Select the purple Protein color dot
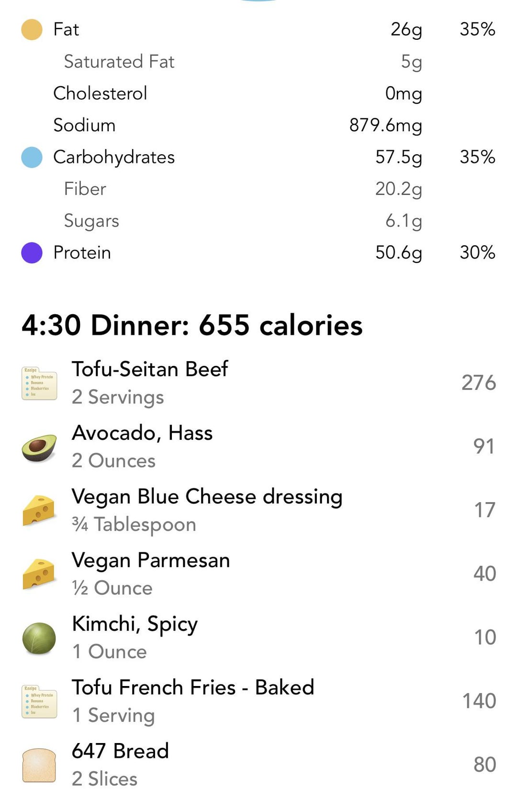 click(32, 253)
